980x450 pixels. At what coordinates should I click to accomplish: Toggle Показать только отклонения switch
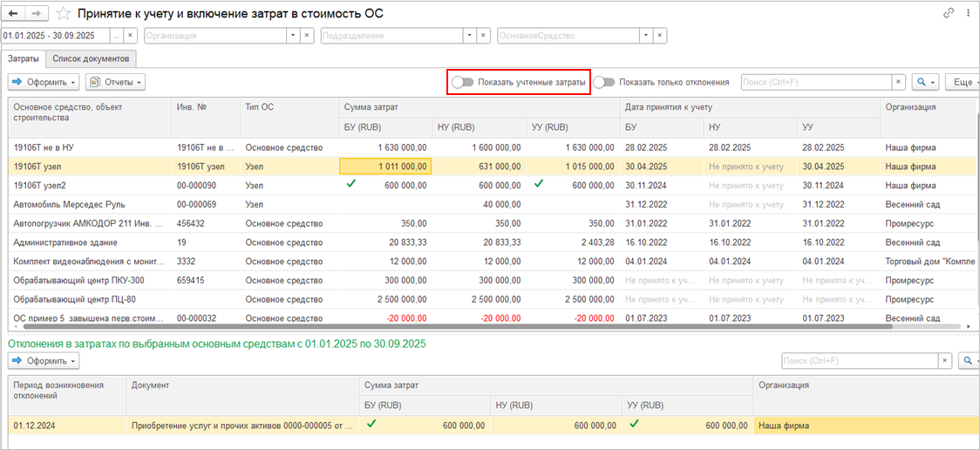[x=604, y=82]
